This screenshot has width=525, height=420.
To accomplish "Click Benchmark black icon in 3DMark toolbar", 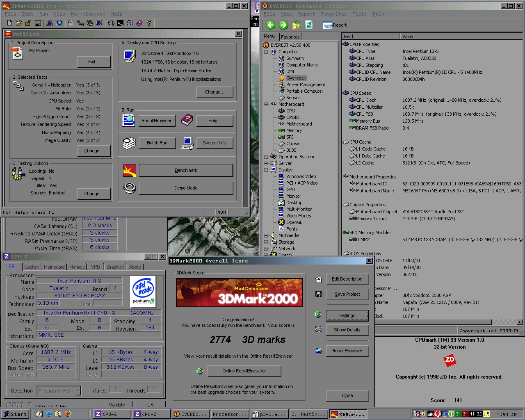I will (x=120, y=23).
